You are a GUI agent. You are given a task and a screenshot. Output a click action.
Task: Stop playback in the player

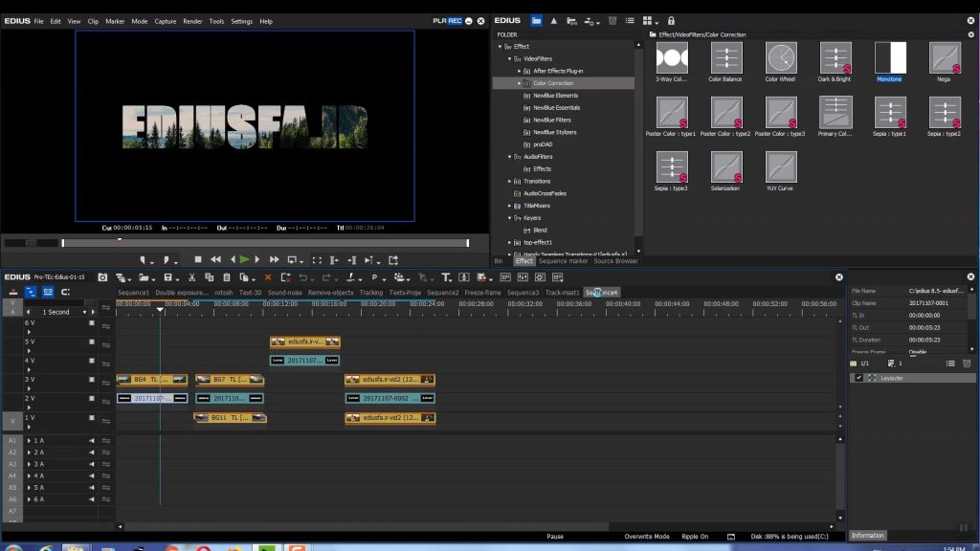[x=197, y=259]
